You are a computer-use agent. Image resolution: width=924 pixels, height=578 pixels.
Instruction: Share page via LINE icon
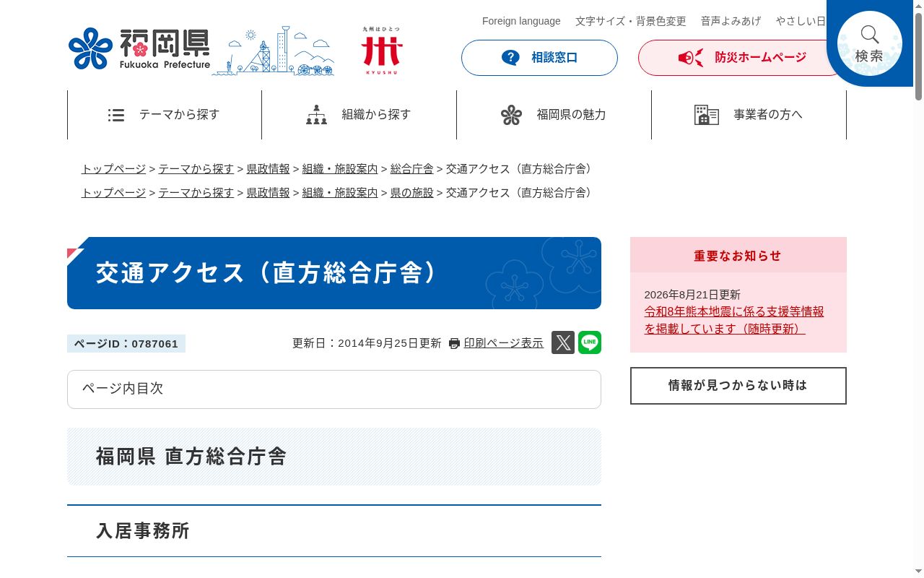(x=590, y=342)
